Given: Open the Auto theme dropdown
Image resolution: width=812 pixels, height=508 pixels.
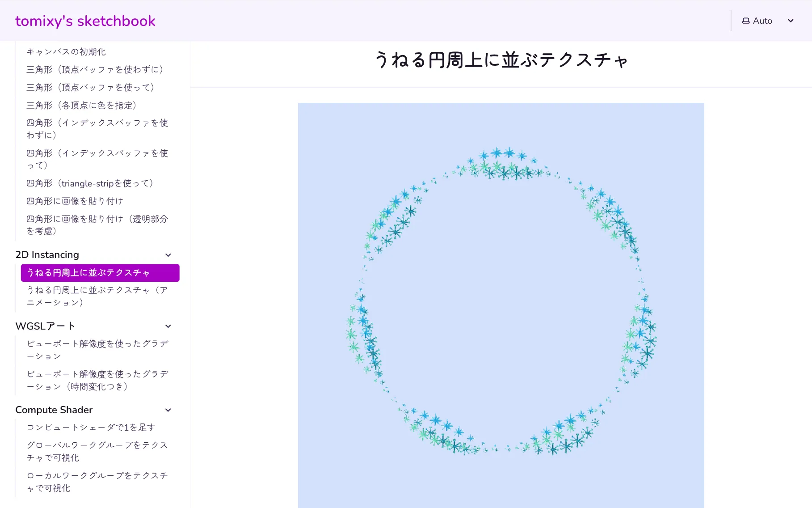Looking at the screenshot, I should click(x=768, y=21).
